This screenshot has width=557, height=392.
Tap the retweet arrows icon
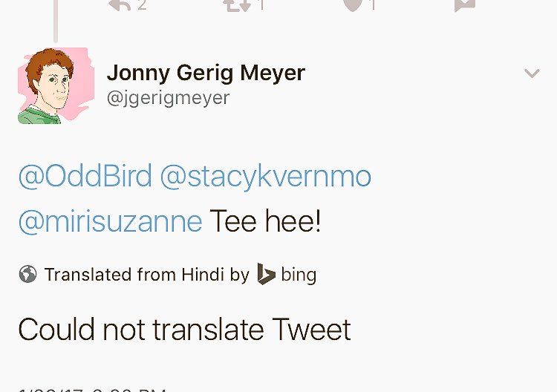tap(237, 4)
